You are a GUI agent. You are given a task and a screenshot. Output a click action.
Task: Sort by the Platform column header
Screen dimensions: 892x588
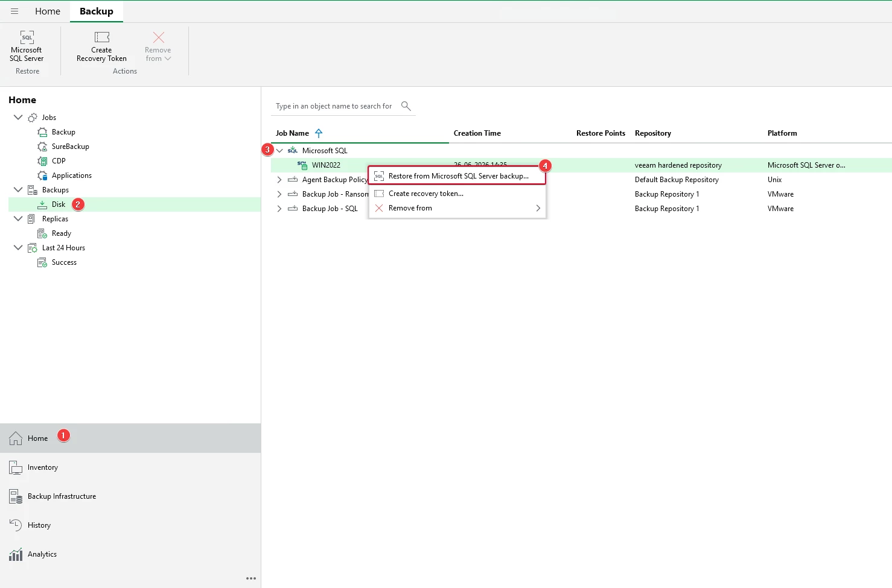[782, 133]
